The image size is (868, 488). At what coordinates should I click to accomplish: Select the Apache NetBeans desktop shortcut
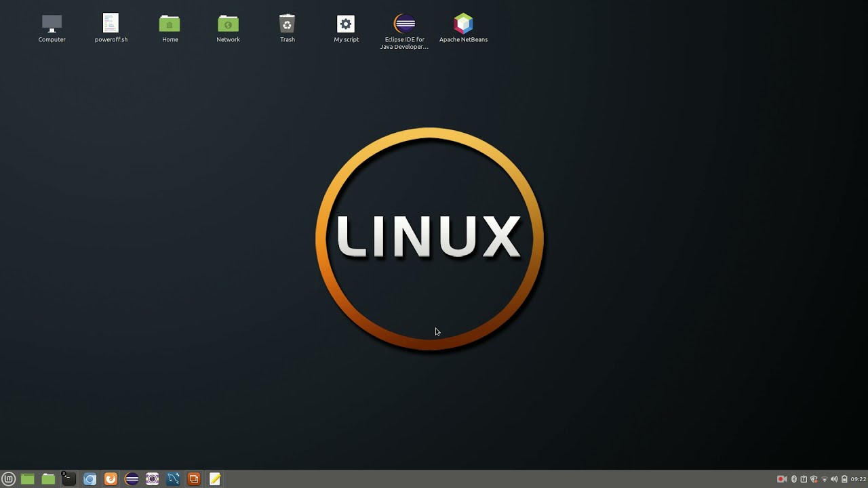463,28
